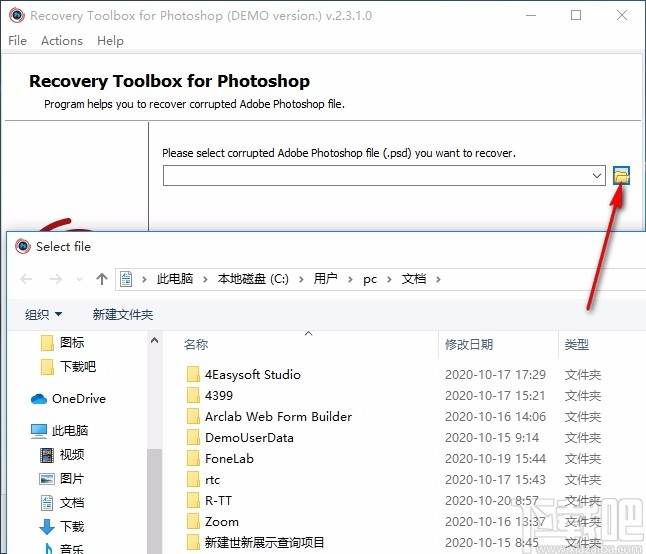This screenshot has width=646, height=554.
Task: Select 此电脑 in the address breadcrumb
Action: pyautogui.click(x=175, y=279)
